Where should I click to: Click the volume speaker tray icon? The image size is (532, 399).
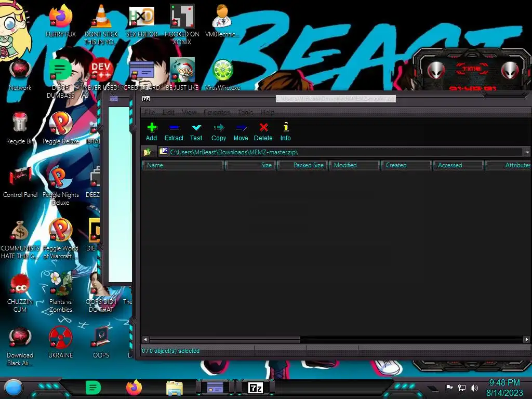pyautogui.click(x=474, y=388)
